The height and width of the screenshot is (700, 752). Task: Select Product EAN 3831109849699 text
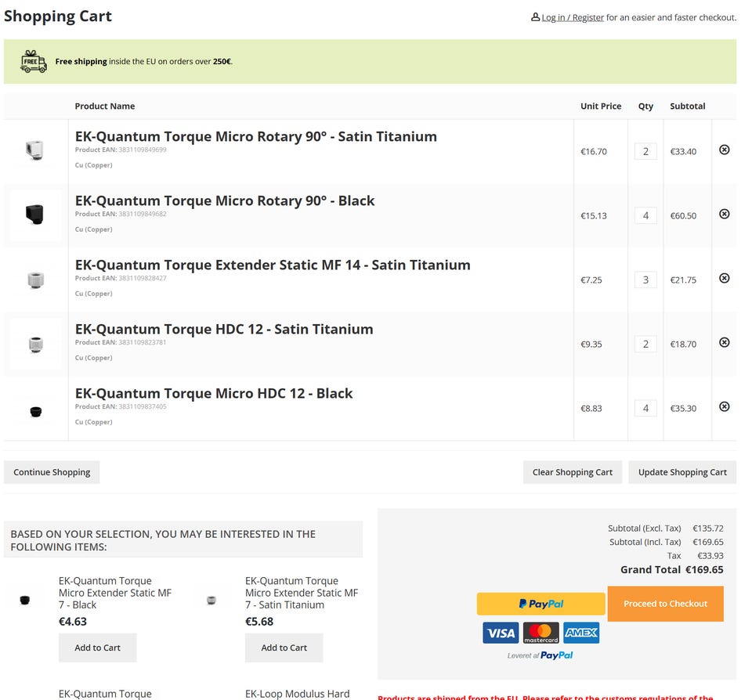121,150
